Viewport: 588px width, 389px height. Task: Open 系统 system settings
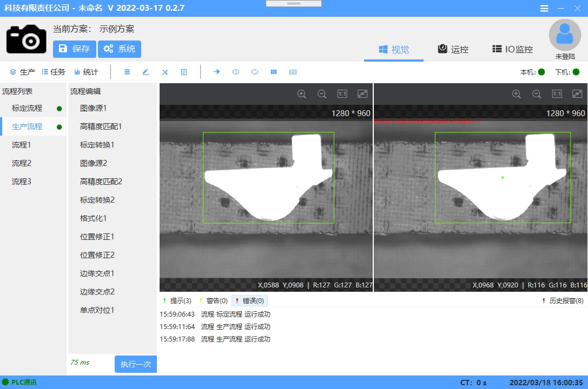pos(119,49)
